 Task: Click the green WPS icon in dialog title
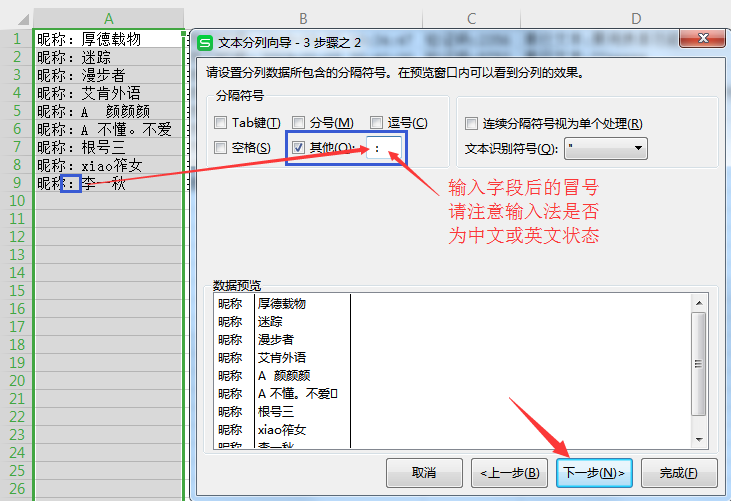point(206,43)
